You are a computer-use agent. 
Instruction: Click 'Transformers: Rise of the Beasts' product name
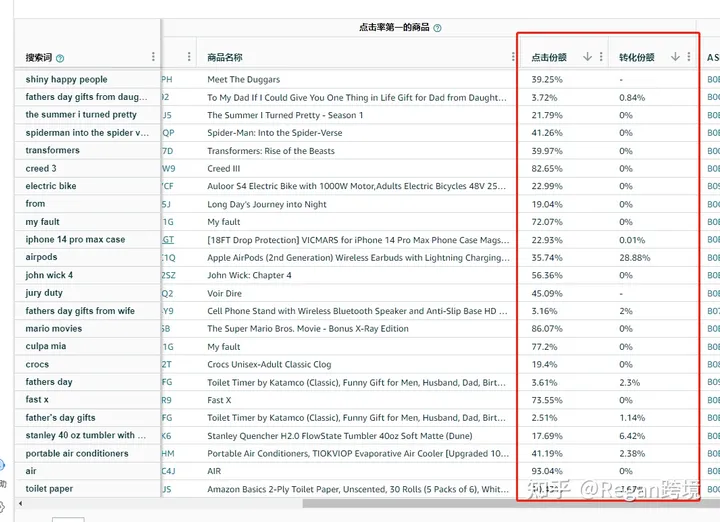coord(271,151)
